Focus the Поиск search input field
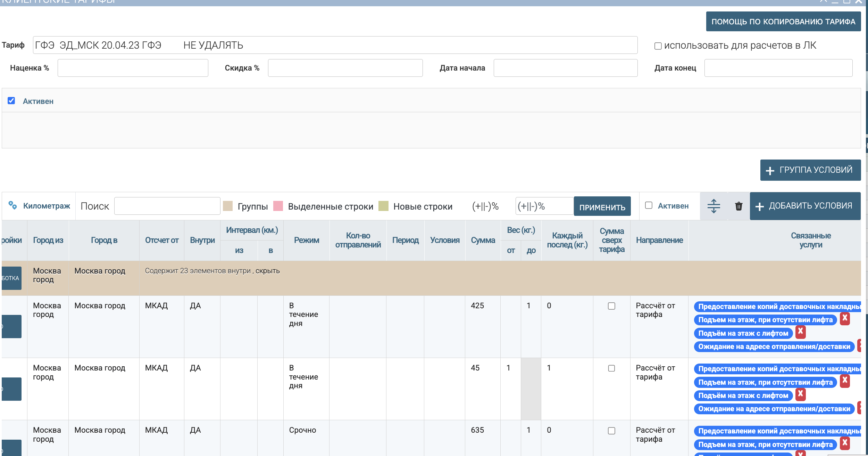This screenshot has height=456, width=868. pos(167,206)
